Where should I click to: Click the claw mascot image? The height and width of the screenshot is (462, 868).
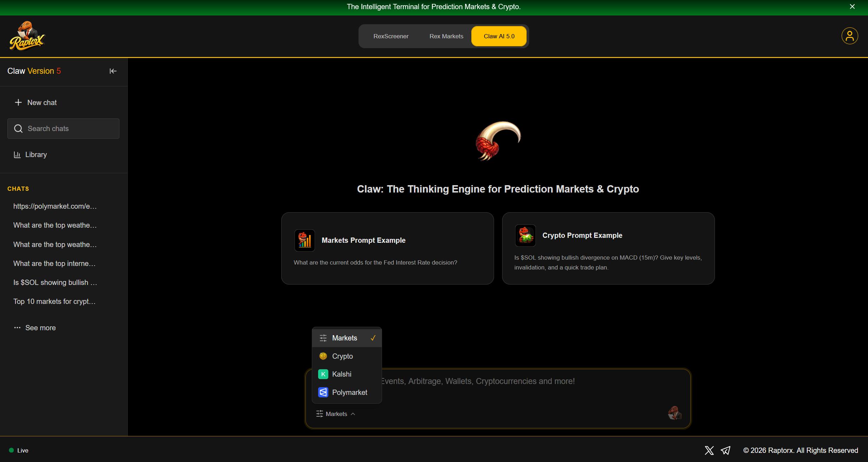coord(498,141)
